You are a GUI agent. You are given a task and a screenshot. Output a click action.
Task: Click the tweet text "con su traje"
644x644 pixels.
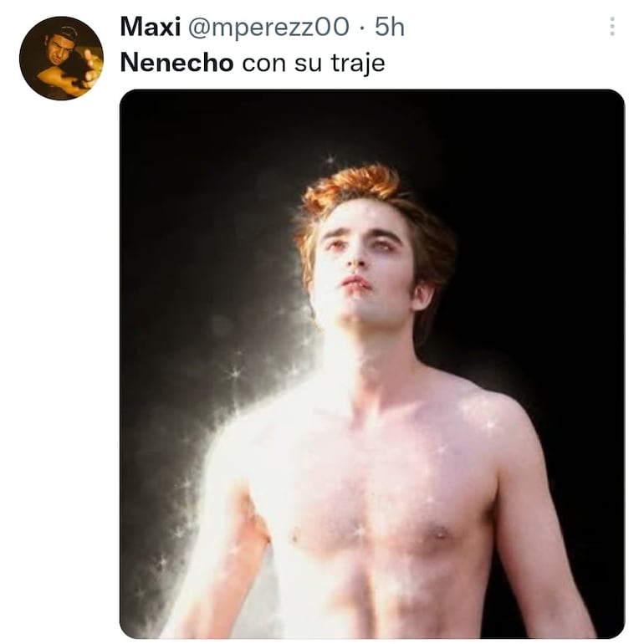(314, 63)
